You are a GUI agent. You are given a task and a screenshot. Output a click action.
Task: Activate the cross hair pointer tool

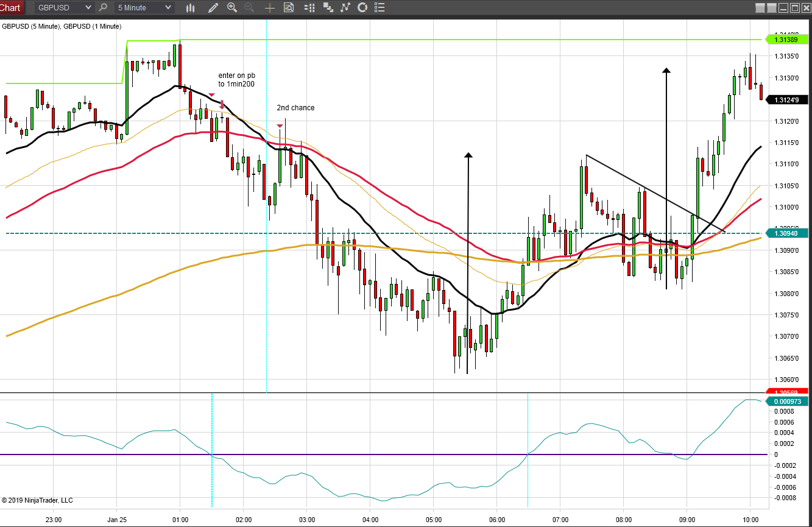coord(269,8)
